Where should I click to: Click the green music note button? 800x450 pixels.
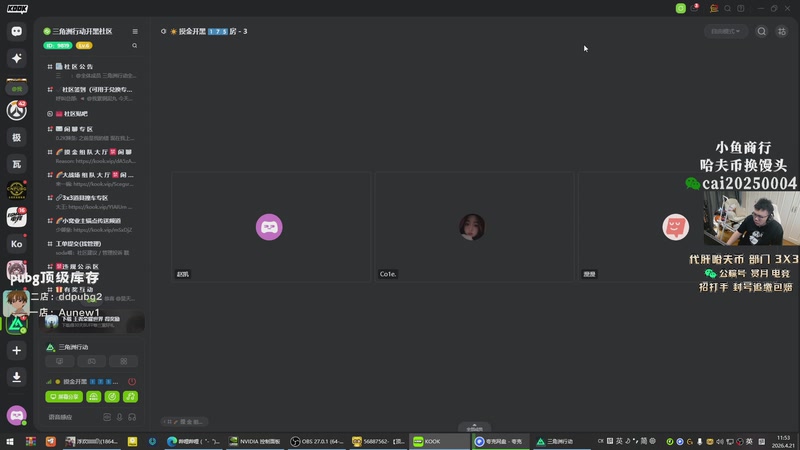[130, 396]
